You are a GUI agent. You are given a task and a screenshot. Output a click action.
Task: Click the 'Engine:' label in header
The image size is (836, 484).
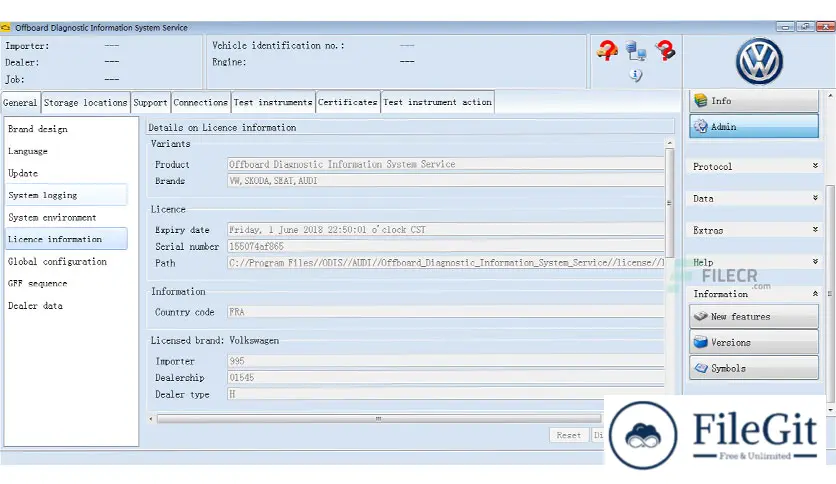[x=229, y=62]
